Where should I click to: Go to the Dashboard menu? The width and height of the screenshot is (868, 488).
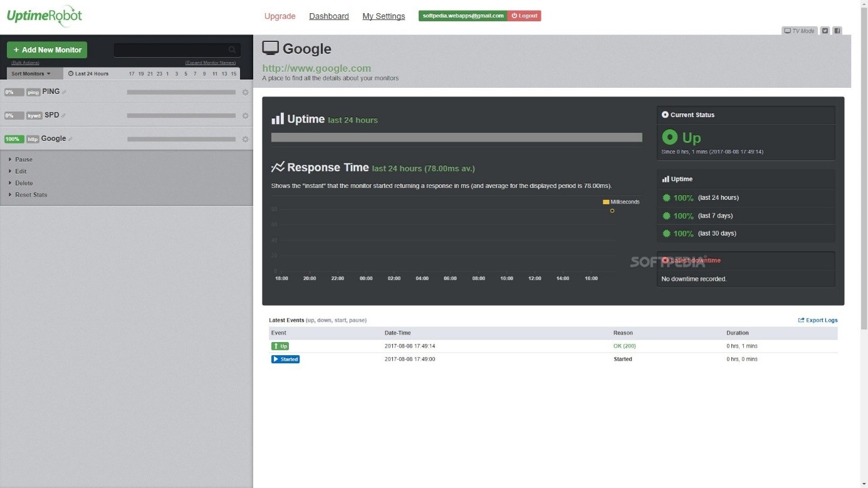[329, 16]
